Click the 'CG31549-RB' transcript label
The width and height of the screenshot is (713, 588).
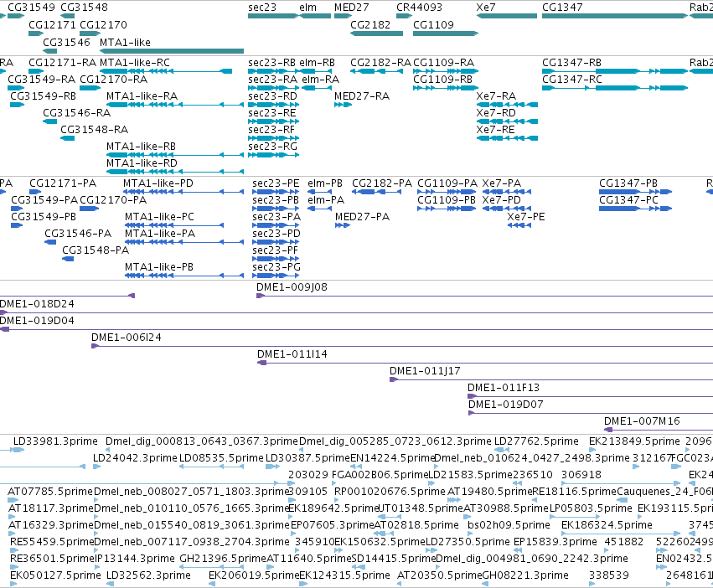coord(44,96)
